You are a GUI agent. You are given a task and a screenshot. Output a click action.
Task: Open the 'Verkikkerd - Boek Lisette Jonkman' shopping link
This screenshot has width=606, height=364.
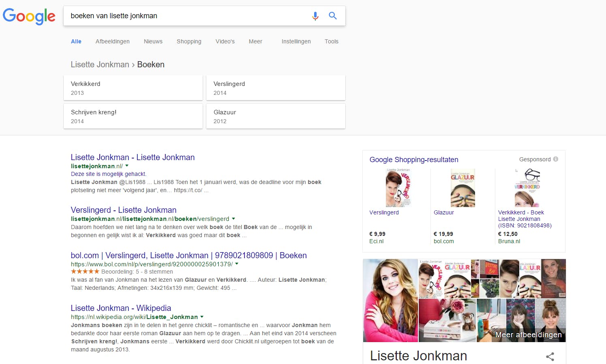click(525, 219)
